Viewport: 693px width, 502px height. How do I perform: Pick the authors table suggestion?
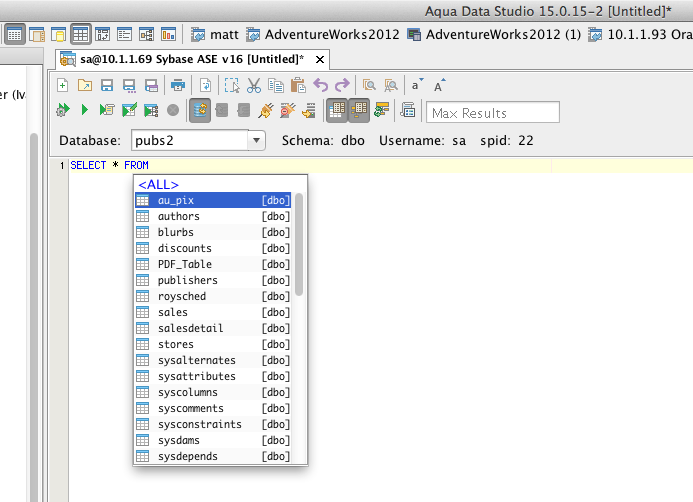click(213, 216)
